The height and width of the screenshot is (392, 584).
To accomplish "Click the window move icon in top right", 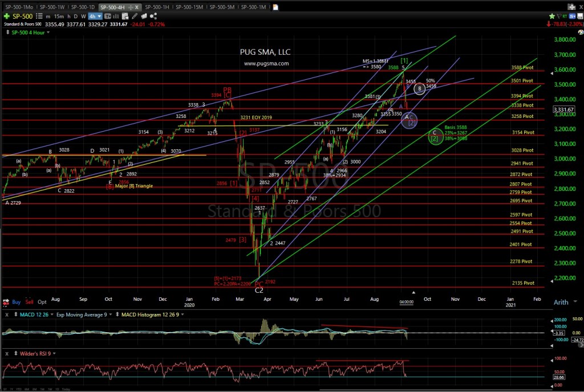I will [571, 7].
